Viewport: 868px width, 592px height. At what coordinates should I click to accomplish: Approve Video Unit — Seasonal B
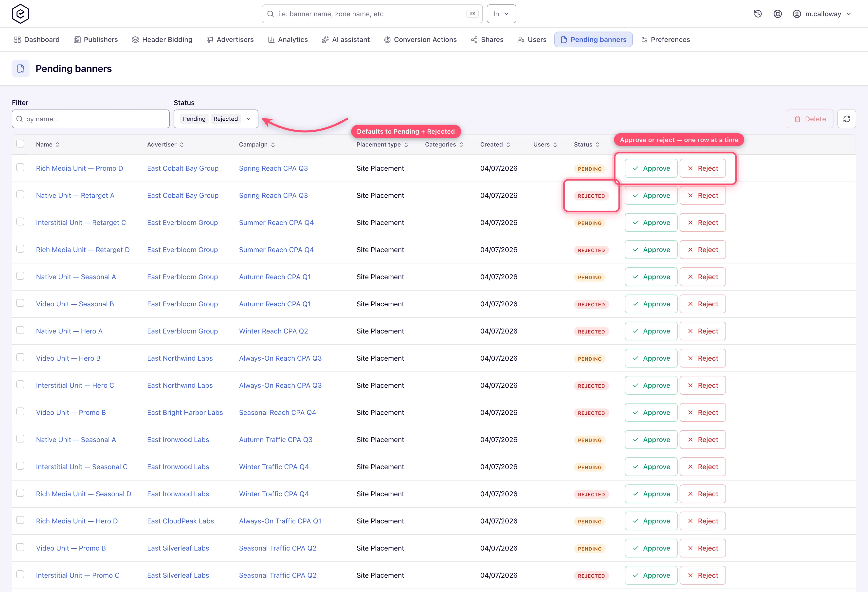tap(651, 304)
